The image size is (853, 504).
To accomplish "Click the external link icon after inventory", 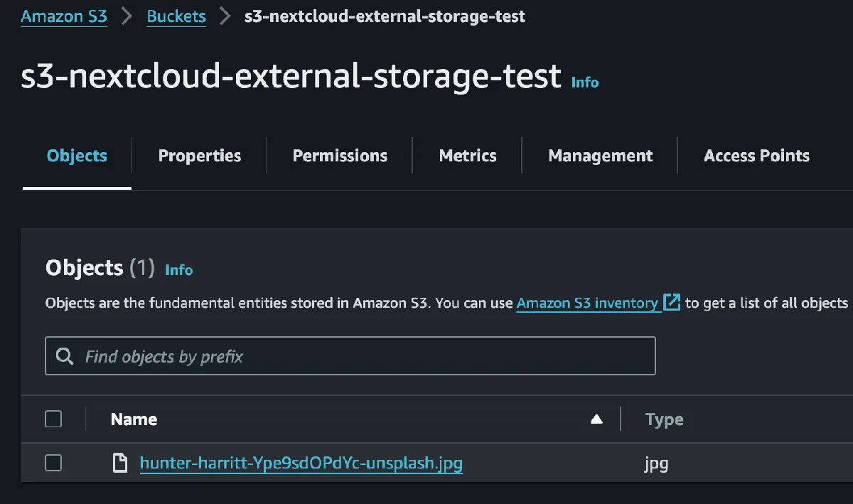I will click(672, 302).
